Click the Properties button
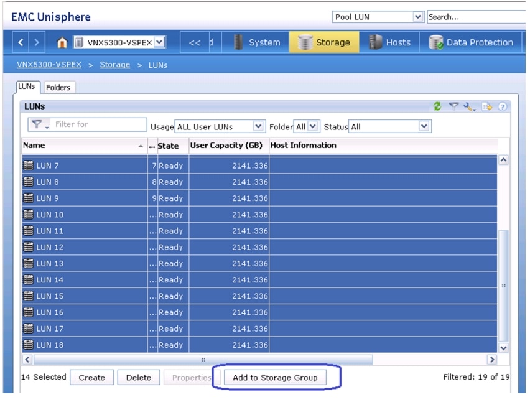 pyautogui.click(x=192, y=378)
